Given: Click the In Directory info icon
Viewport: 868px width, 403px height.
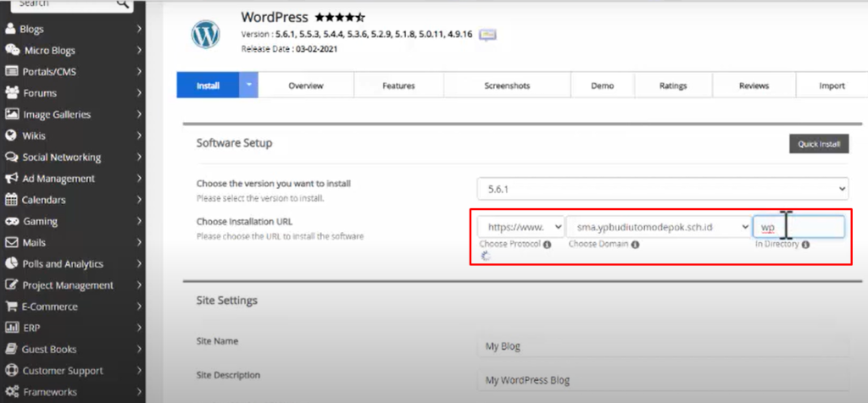Looking at the screenshot, I should tap(805, 245).
